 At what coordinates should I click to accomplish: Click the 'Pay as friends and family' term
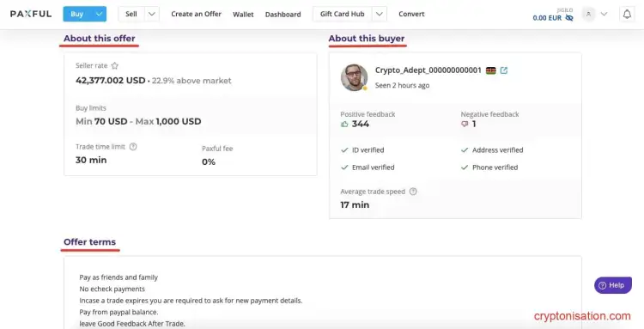pyautogui.click(x=118, y=277)
